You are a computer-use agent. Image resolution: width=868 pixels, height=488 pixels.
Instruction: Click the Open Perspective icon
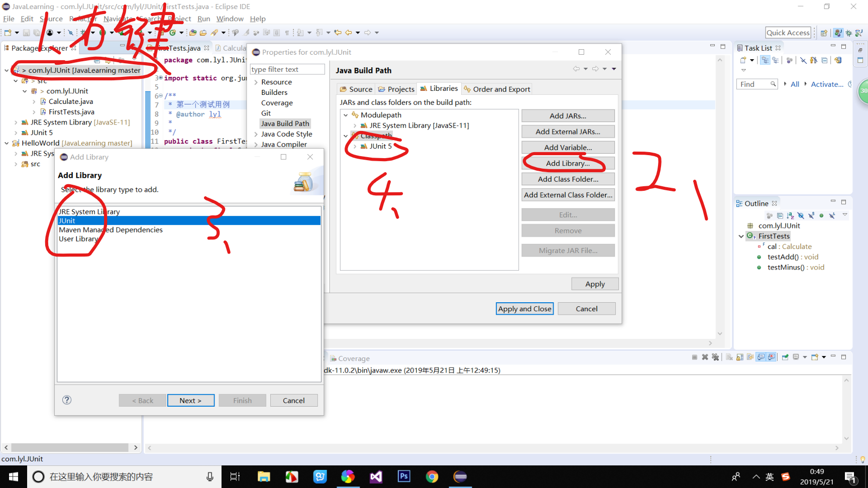pos(824,33)
